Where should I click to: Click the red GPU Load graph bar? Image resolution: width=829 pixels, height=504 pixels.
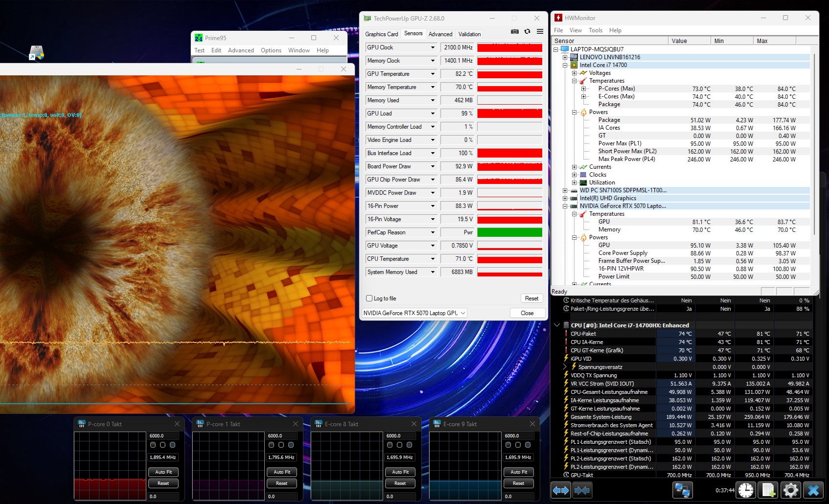(x=509, y=114)
